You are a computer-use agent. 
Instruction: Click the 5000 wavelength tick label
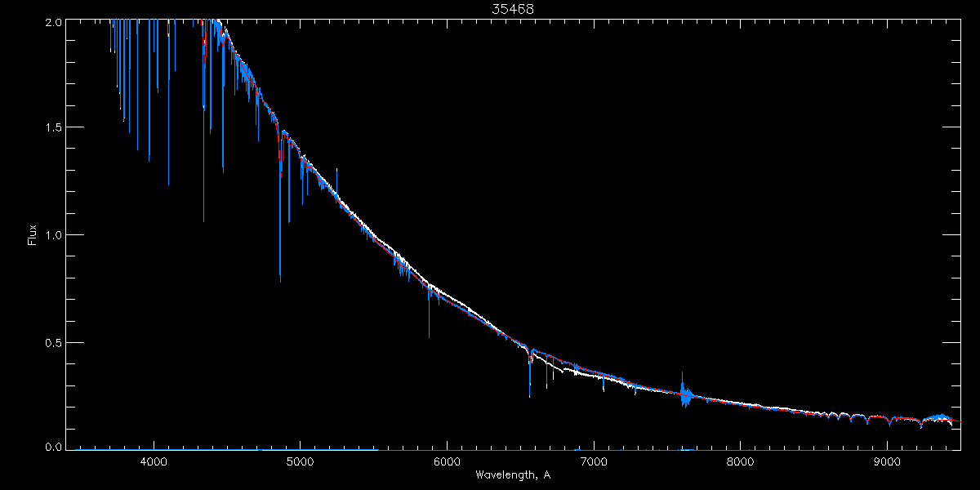pyautogui.click(x=300, y=461)
